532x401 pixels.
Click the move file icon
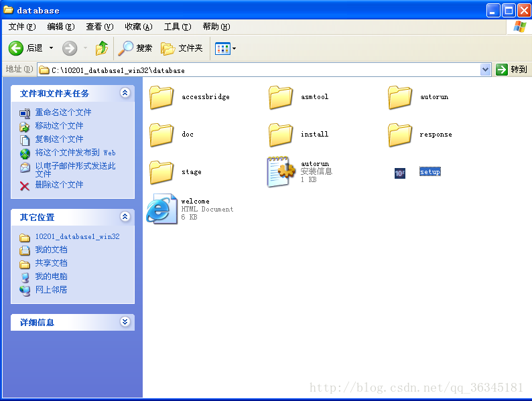[x=24, y=127]
